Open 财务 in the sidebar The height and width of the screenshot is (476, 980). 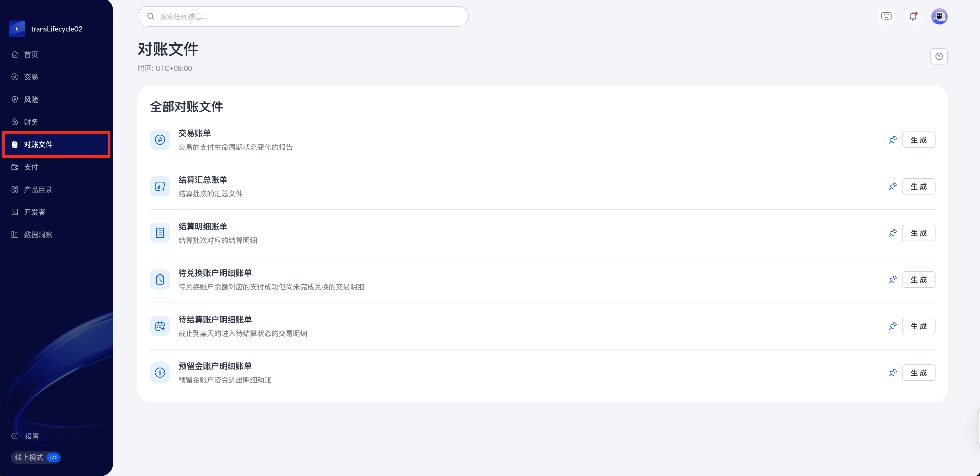coord(31,122)
